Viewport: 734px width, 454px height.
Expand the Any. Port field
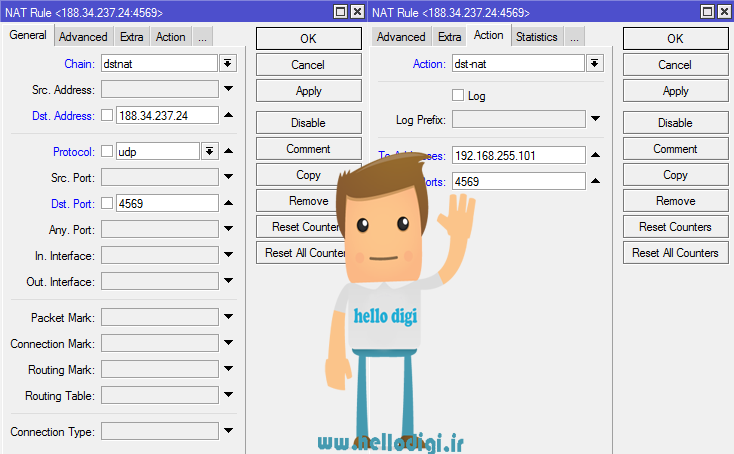(228, 228)
